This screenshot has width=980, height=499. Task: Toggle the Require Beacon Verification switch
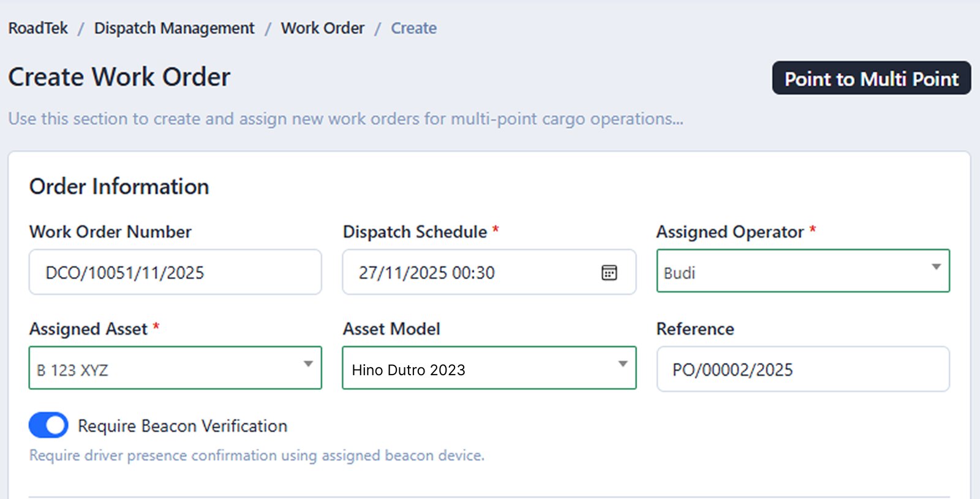[48, 425]
